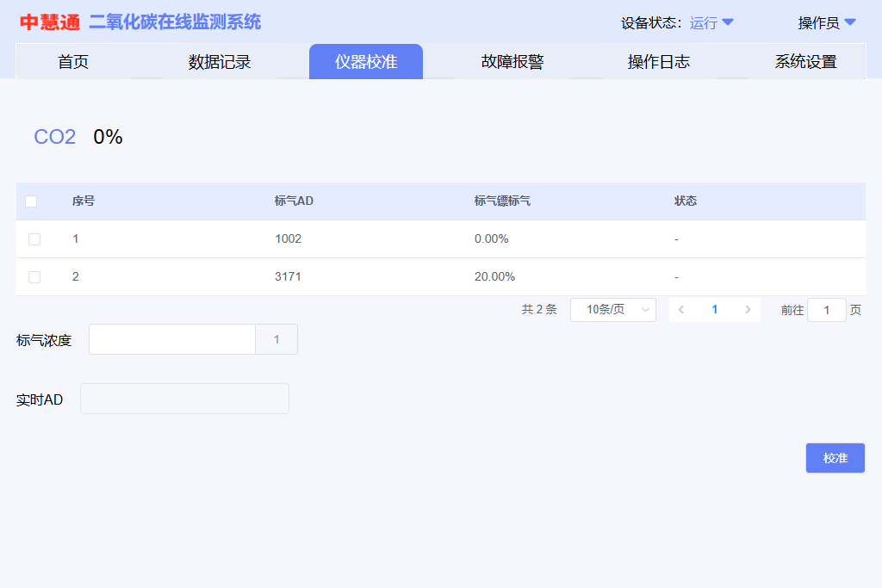Switch to the 数据记录 tab
The height and width of the screenshot is (588, 882).
pyautogui.click(x=220, y=61)
